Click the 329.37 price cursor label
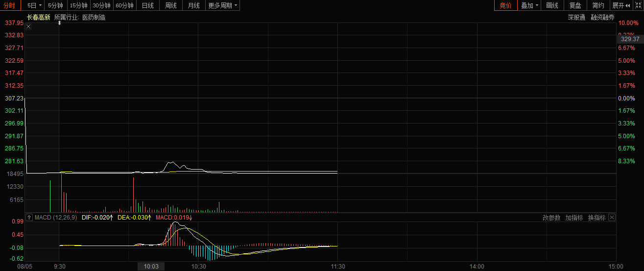Screen dimensions: 644x271 tap(630, 39)
